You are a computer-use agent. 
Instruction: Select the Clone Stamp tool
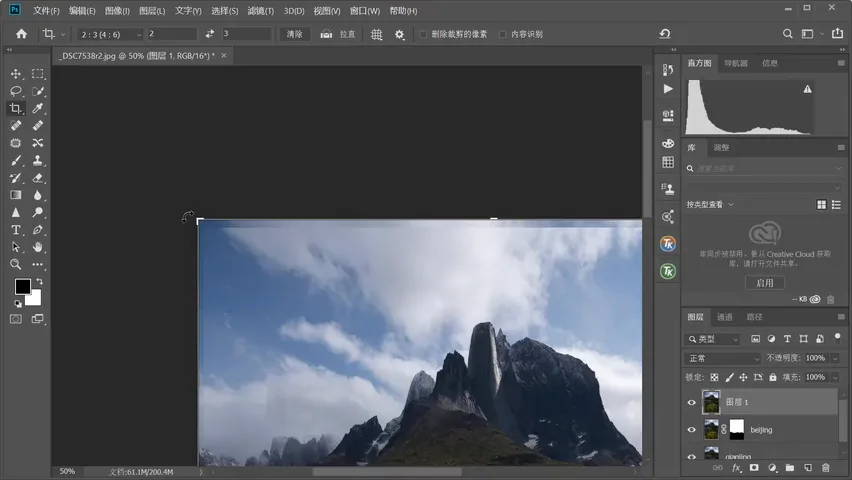pos(37,160)
